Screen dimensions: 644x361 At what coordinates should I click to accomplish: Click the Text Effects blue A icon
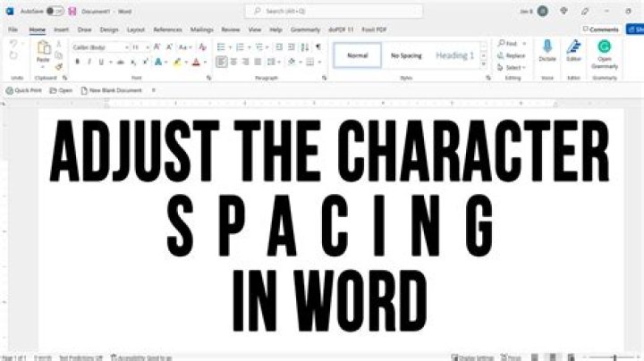(158, 63)
